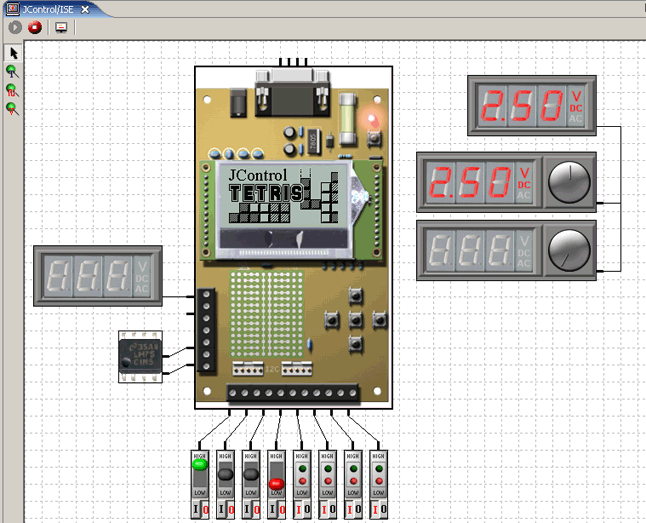Toggle the last switch on the right

tap(381, 477)
